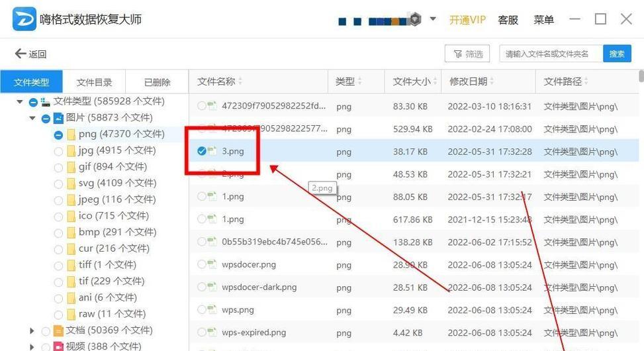Select the bmp folder icon
The height and width of the screenshot is (351, 644).
(71, 232)
